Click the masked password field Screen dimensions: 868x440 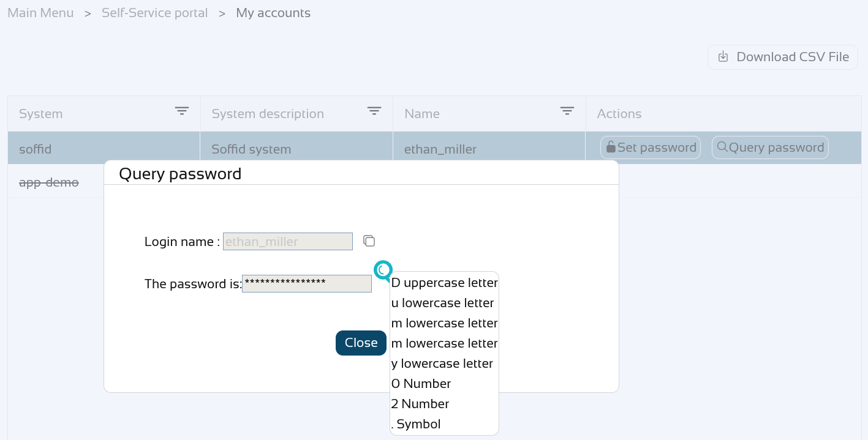click(x=307, y=283)
